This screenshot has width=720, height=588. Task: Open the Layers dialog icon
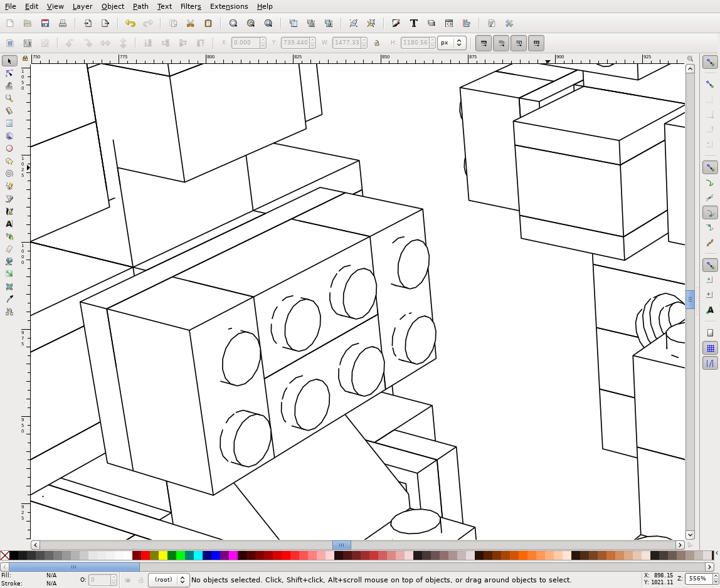(431, 23)
